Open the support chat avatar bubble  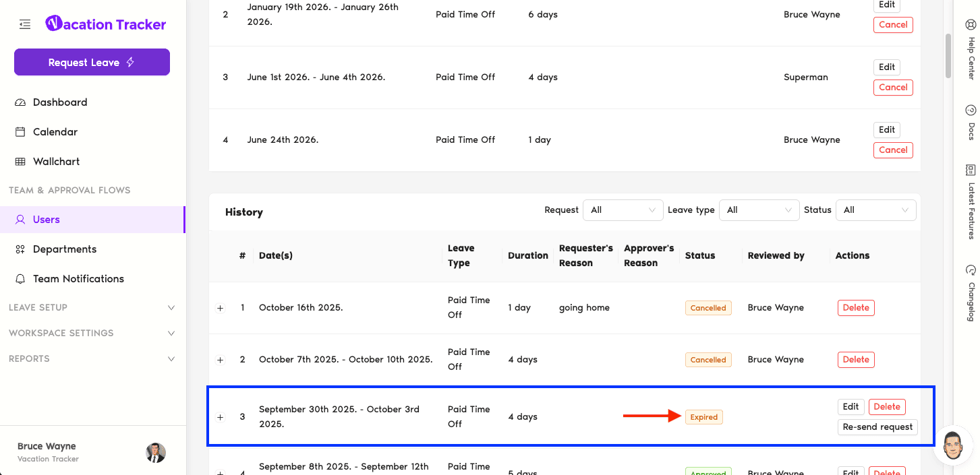[x=952, y=446]
